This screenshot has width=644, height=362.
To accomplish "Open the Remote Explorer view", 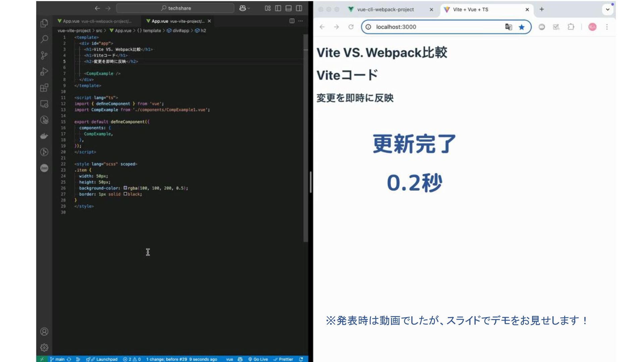I will click(44, 104).
